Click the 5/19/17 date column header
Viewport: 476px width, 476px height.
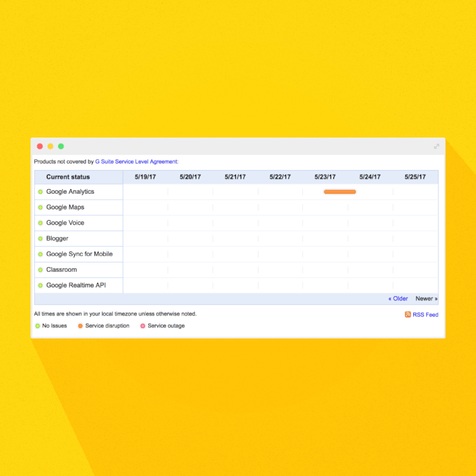[145, 177]
